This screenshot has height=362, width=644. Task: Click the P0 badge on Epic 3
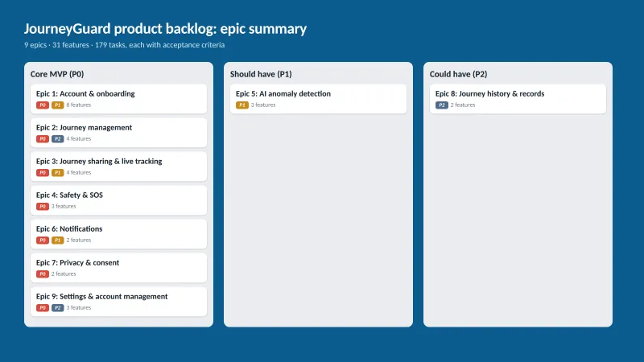pyautogui.click(x=43, y=173)
